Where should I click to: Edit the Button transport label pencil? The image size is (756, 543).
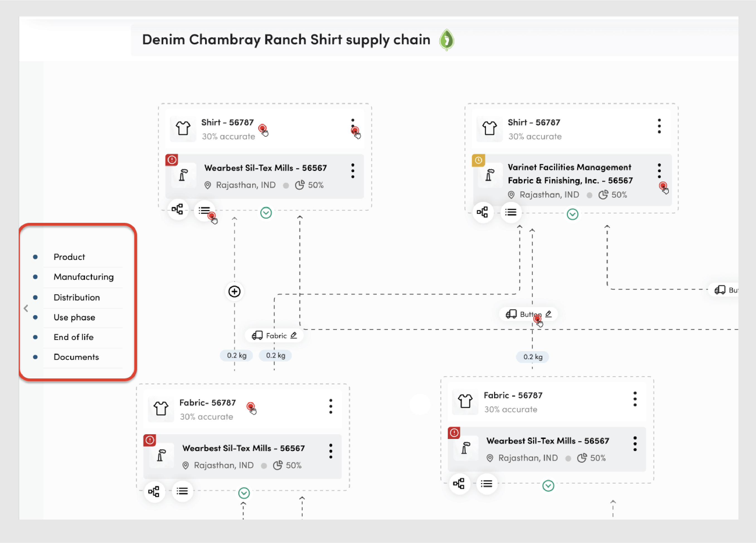[x=548, y=314]
